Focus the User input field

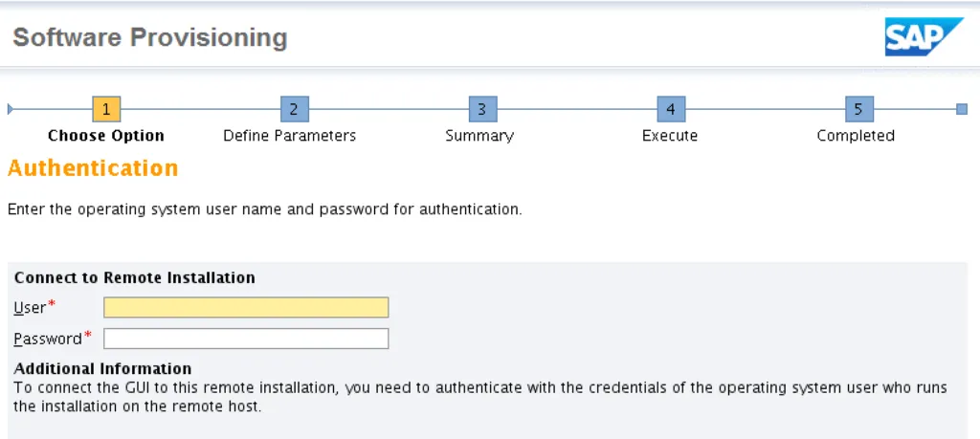tap(246, 307)
